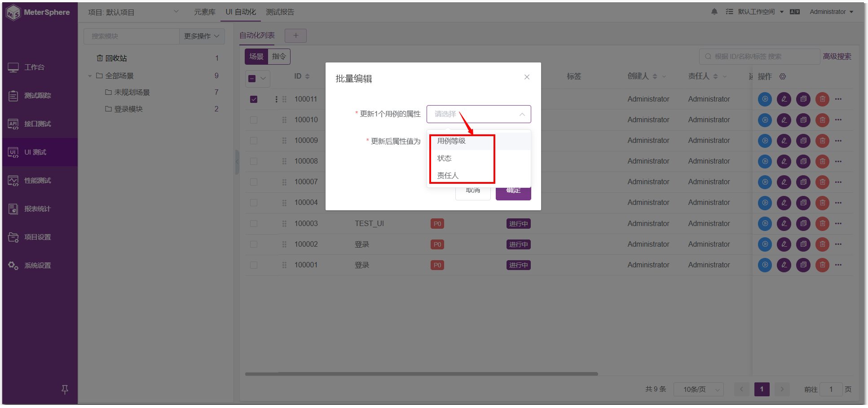This screenshot has width=868, height=408.
Task: Close the 批量编辑 dialog
Action: pos(527,77)
